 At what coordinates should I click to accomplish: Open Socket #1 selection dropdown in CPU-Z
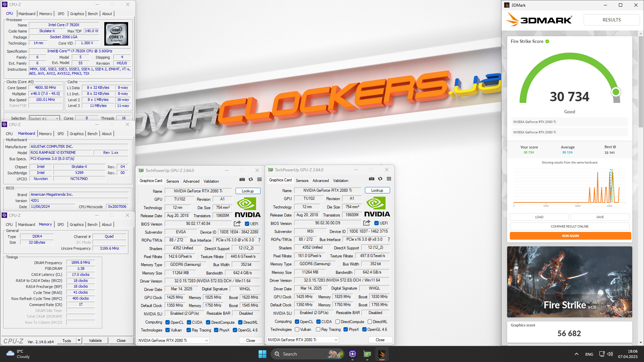pyautogui.click(x=44, y=118)
